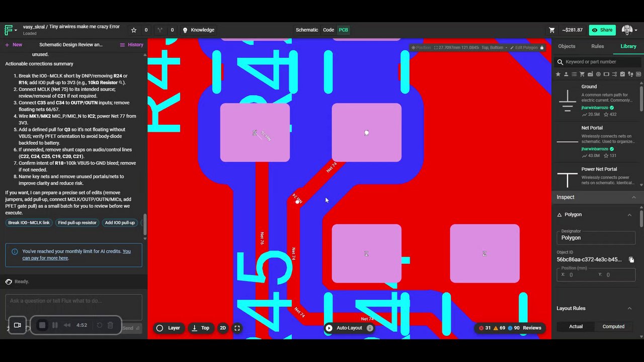
Task: Star the project with the star icon
Action: pos(134,30)
